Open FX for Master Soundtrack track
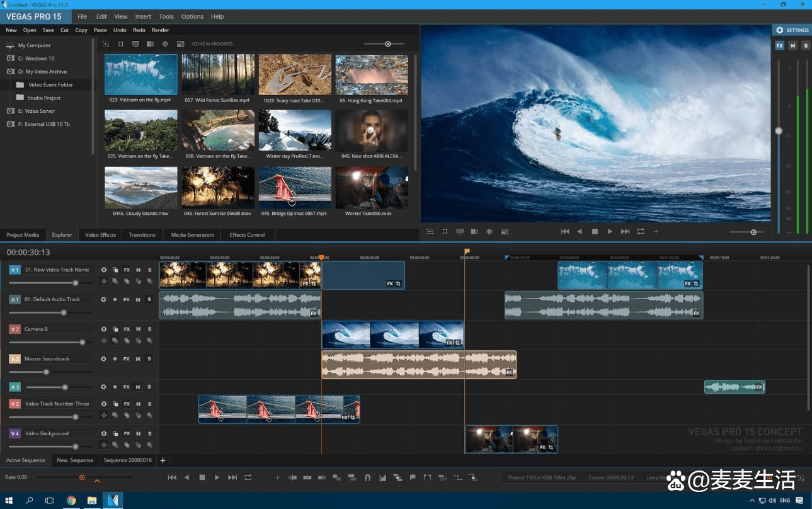 tap(127, 358)
